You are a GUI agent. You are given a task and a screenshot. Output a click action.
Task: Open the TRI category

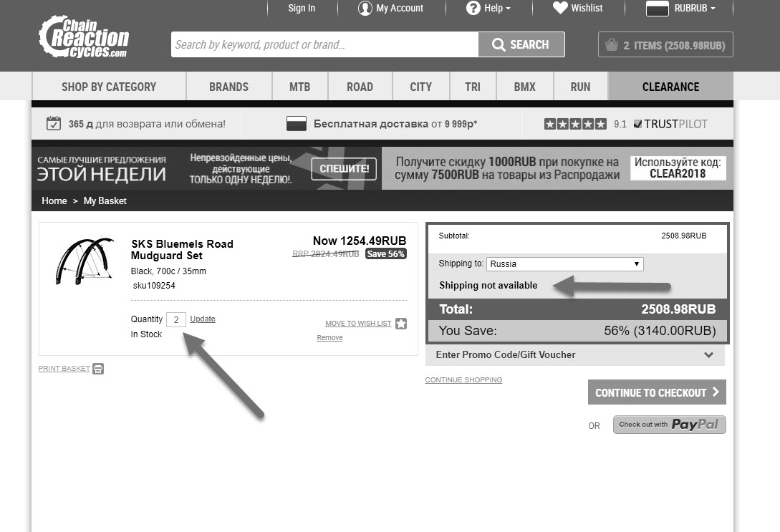(x=473, y=87)
